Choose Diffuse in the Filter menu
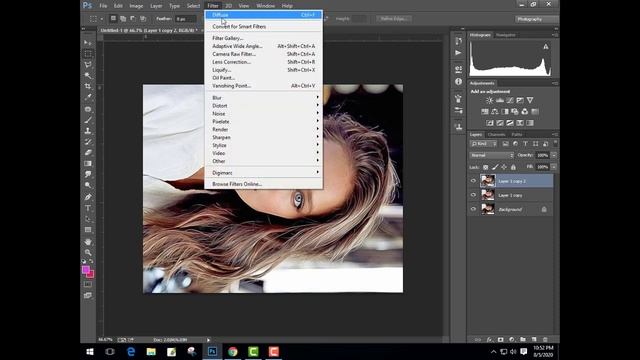 pos(264,15)
